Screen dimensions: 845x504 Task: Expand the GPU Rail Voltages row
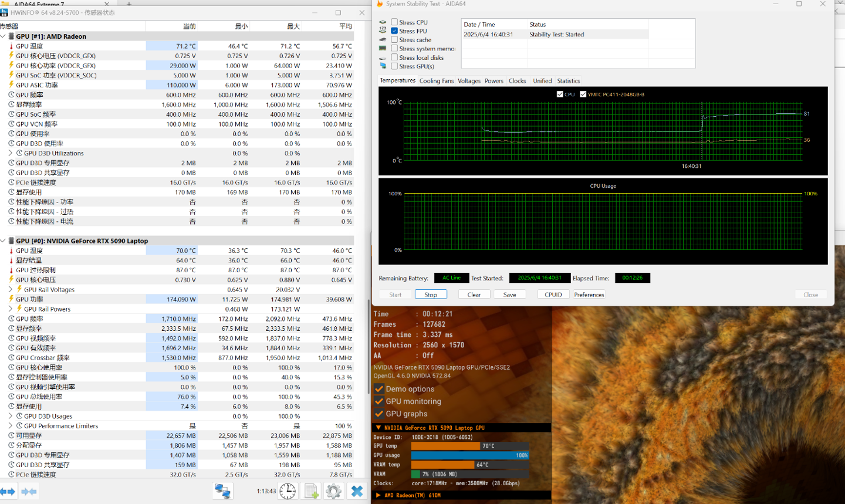tap(11, 289)
